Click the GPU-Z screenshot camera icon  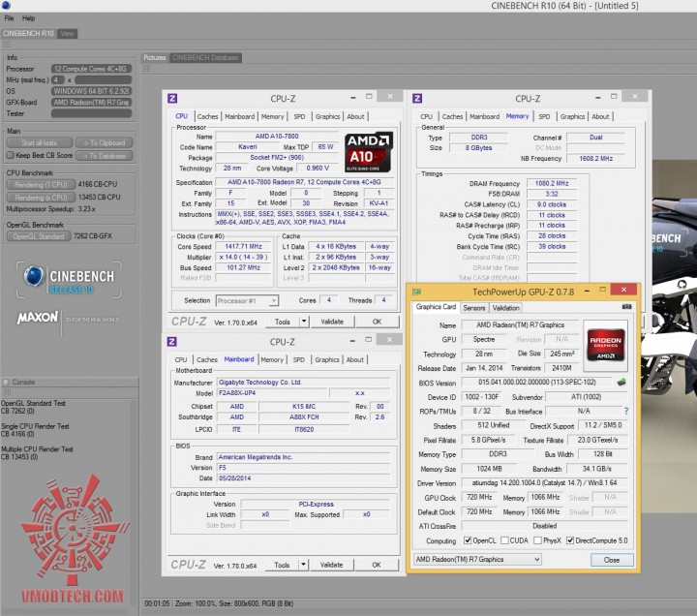[x=626, y=307]
